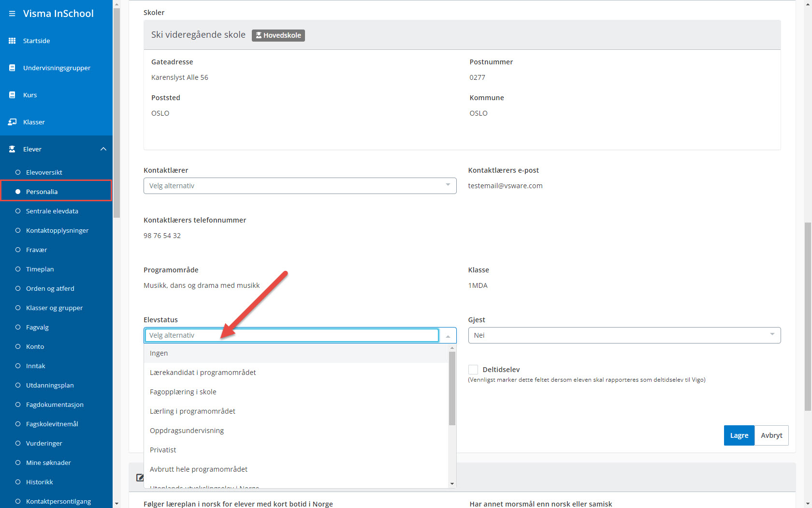
Task: Click the hamburger menu icon
Action: tap(12, 14)
